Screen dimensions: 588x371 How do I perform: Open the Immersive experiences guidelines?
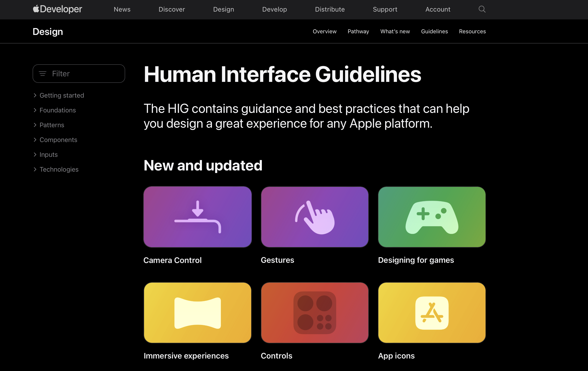(x=197, y=312)
